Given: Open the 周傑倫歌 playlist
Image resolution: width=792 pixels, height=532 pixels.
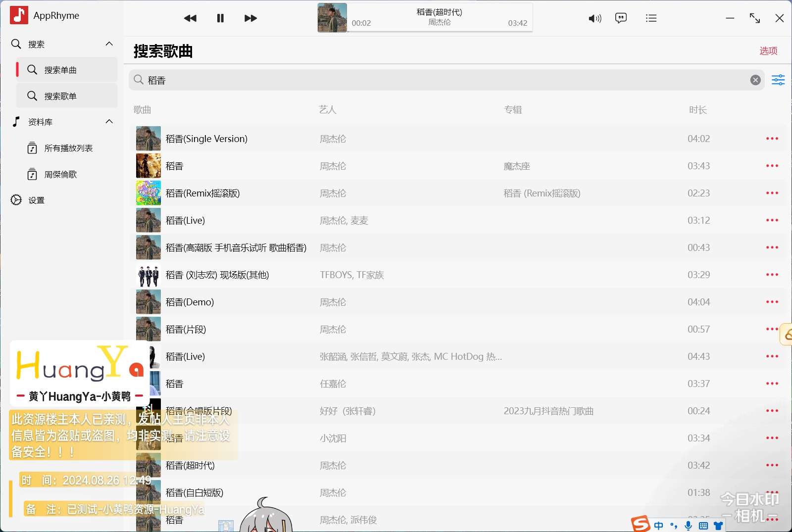Looking at the screenshot, I should coord(60,174).
